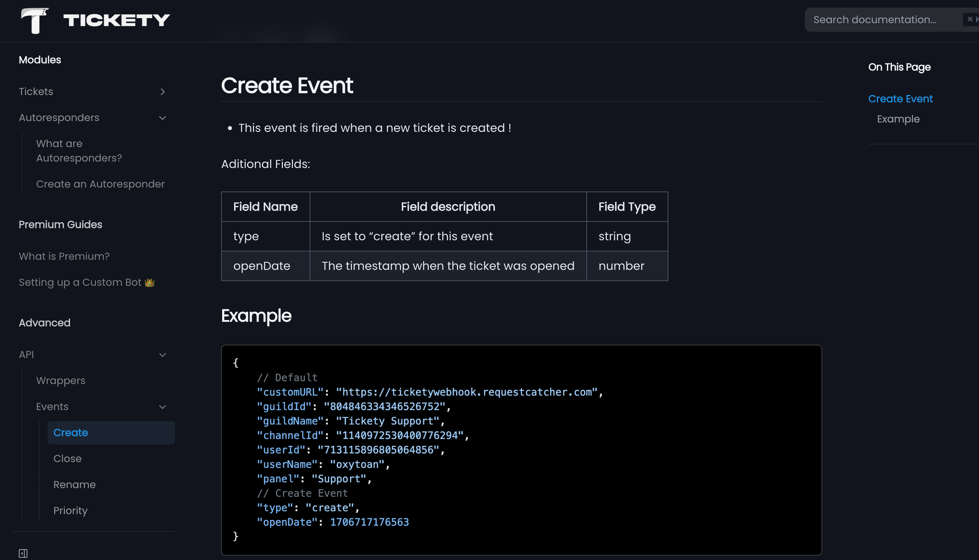This screenshot has height=560, width=979.
Task: Jump to Create Event via On This Page
Action: 900,98
